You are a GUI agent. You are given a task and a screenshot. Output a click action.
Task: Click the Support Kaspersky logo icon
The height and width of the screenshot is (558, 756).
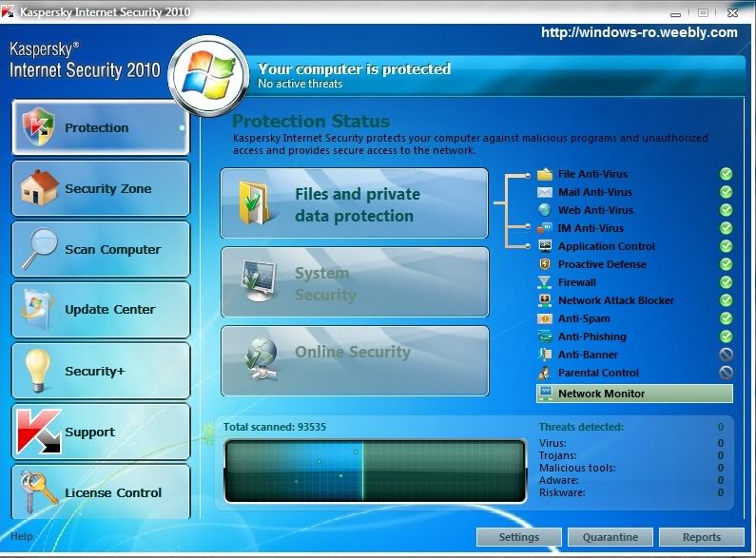click(x=39, y=432)
